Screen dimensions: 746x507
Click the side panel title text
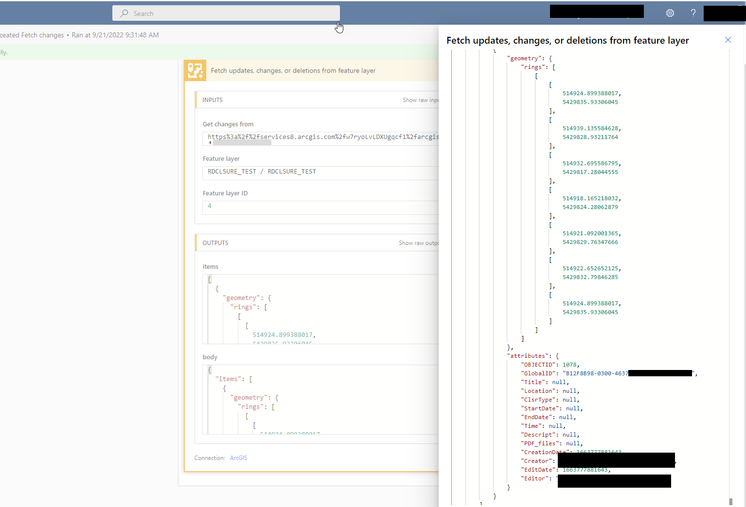click(x=567, y=40)
